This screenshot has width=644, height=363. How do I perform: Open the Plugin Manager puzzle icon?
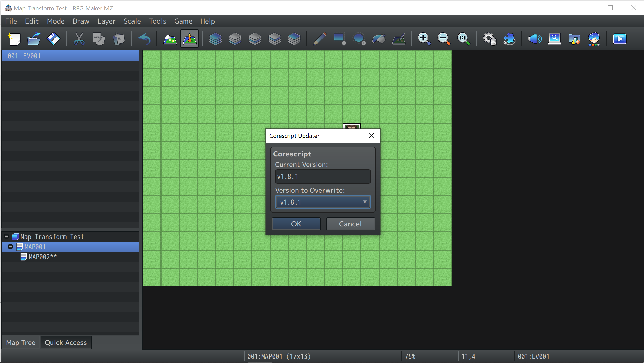509,39
